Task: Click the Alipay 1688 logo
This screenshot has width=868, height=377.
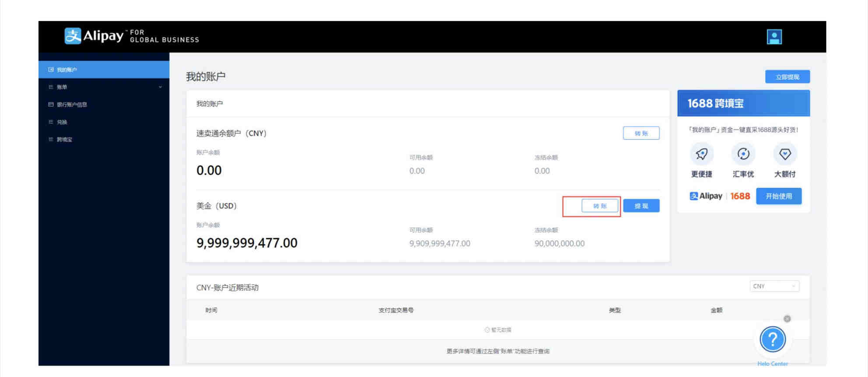Action: 720,196
